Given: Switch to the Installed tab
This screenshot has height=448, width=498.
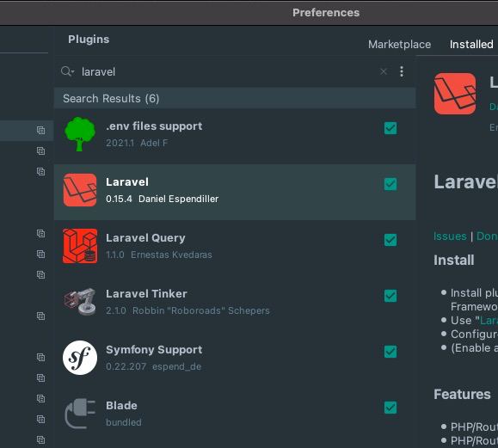Looking at the screenshot, I should [471, 45].
